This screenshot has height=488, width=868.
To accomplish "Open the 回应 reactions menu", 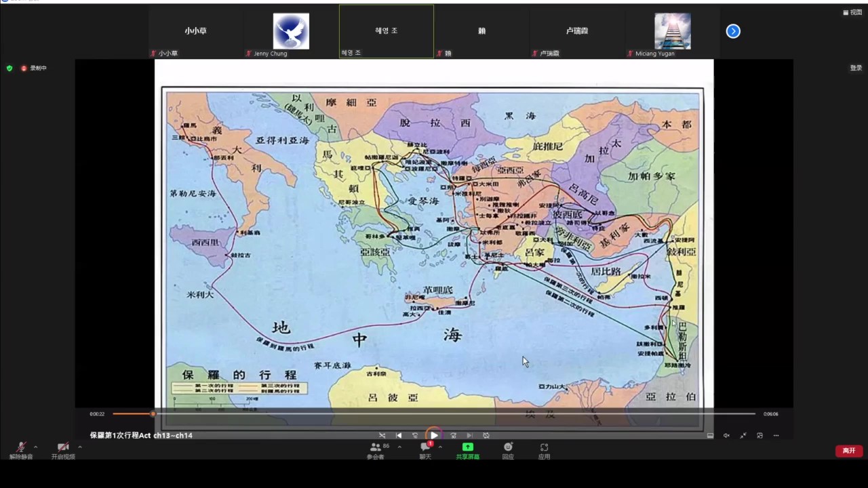I will tap(508, 449).
